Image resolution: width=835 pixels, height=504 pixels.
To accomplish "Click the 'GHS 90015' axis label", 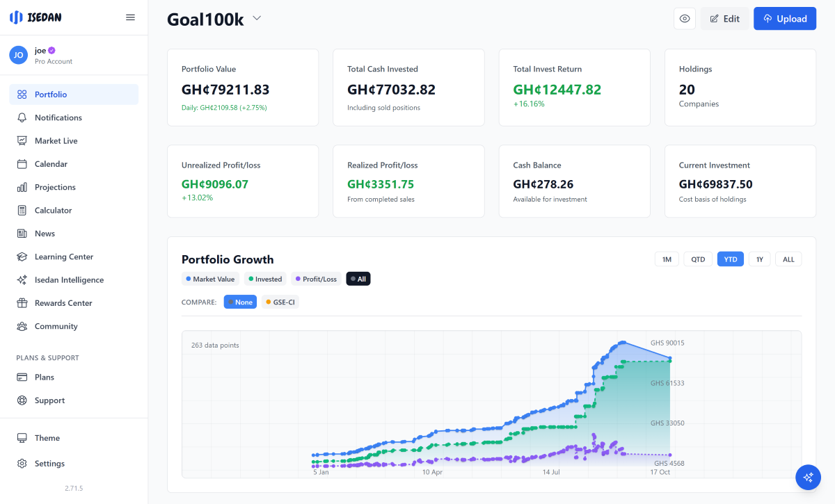I will 667,343.
